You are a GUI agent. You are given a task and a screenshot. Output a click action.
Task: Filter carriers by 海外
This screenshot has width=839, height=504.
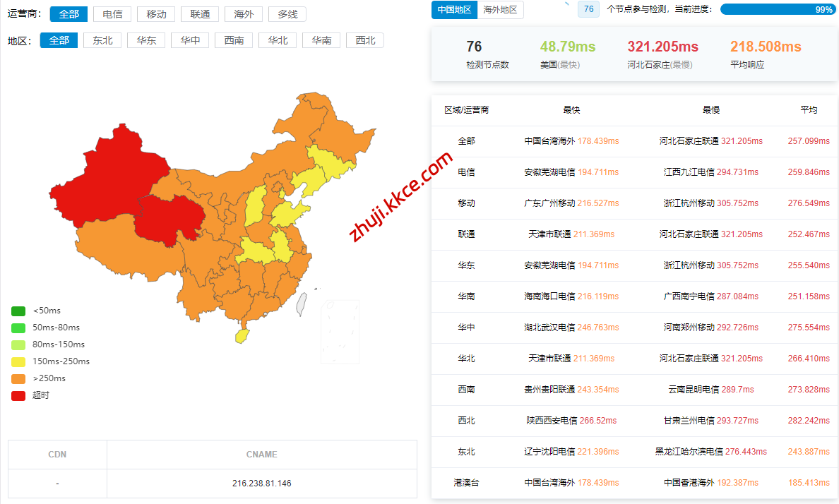click(244, 14)
